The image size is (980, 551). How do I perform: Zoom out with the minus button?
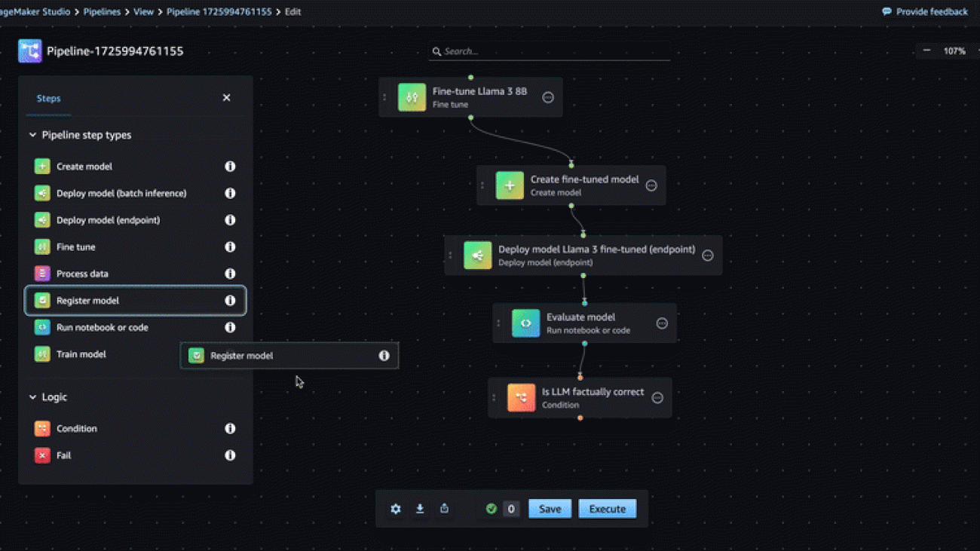click(x=926, y=51)
